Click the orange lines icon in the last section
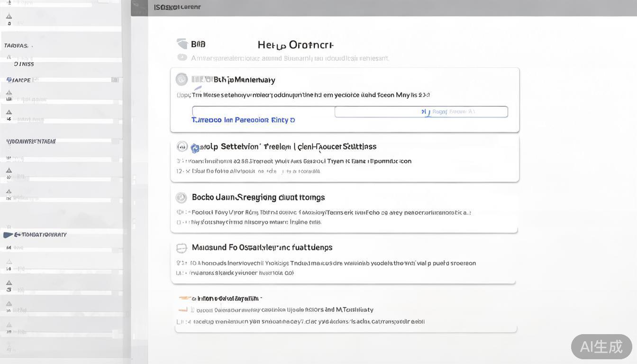The height and width of the screenshot is (364, 637). 185,298
